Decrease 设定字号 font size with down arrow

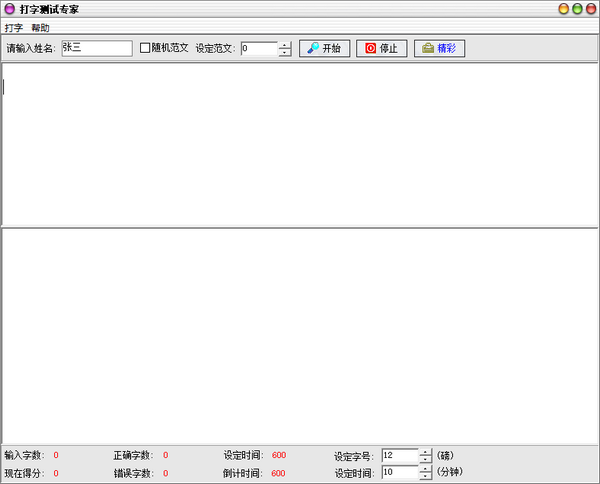[425, 459]
